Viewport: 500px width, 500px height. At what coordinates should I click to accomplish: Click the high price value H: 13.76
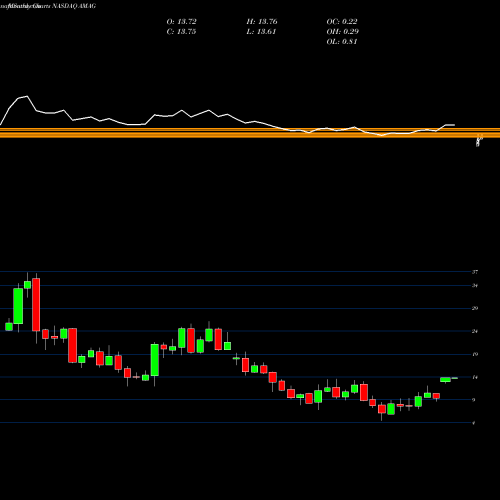tap(262, 22)
